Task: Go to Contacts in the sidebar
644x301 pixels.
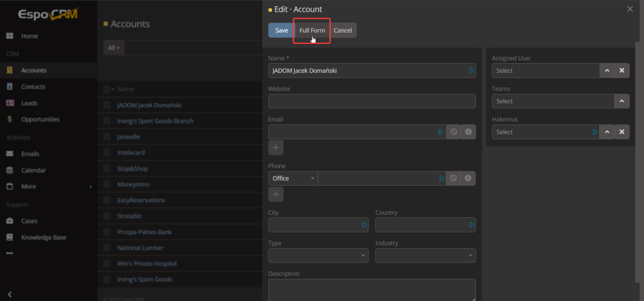Action: pos(33,87)
